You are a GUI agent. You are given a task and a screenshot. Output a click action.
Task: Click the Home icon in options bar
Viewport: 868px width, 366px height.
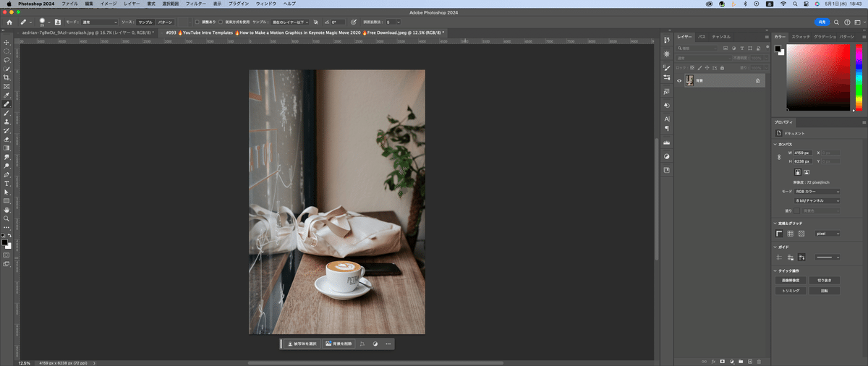(9, 22)
